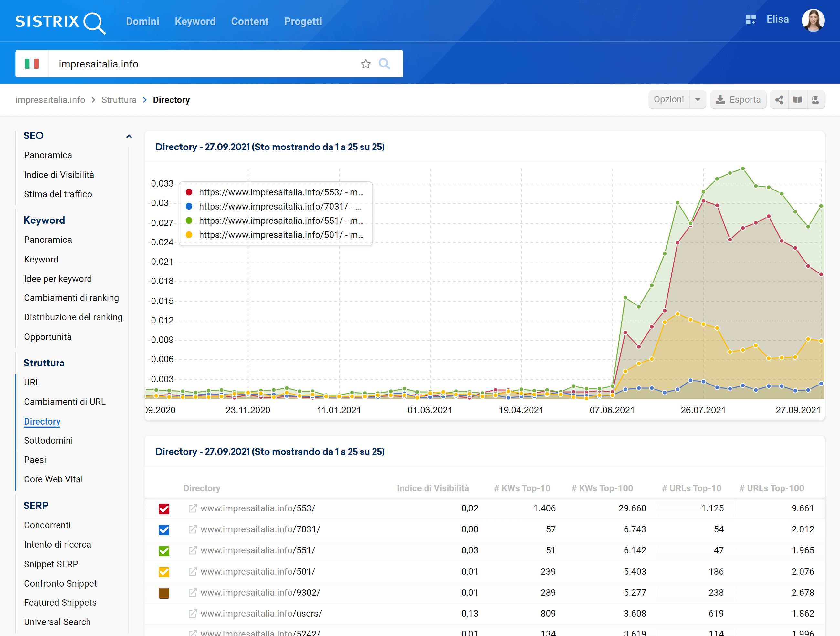Viewport: 840px width, 636px height.
Task: Sort by Indice di Visibilità column
Action: coord(433,488)
